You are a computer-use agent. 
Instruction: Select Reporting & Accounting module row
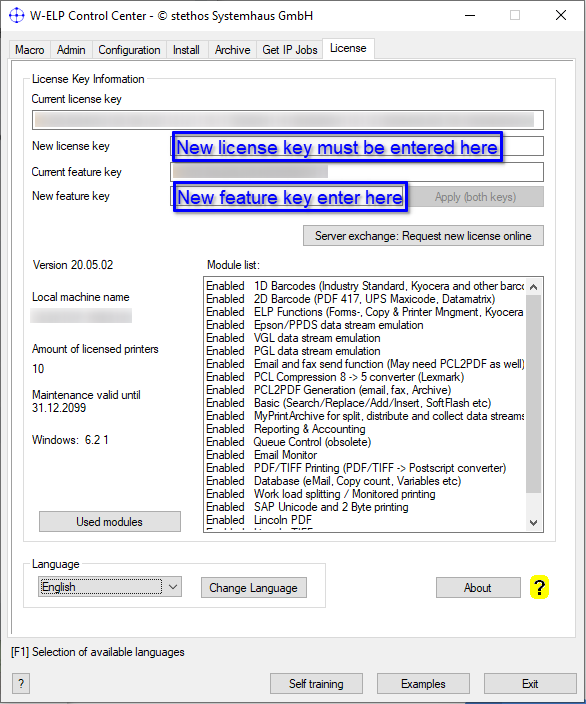365,429
